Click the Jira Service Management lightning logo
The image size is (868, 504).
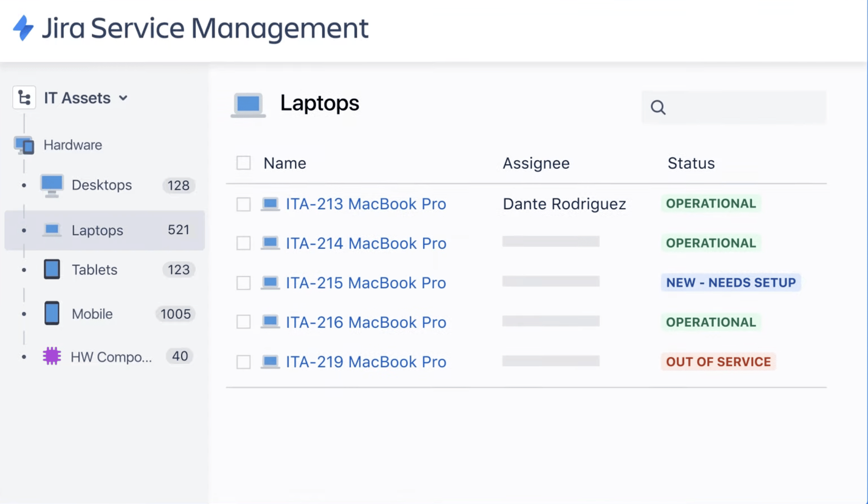tap(23, 28)
